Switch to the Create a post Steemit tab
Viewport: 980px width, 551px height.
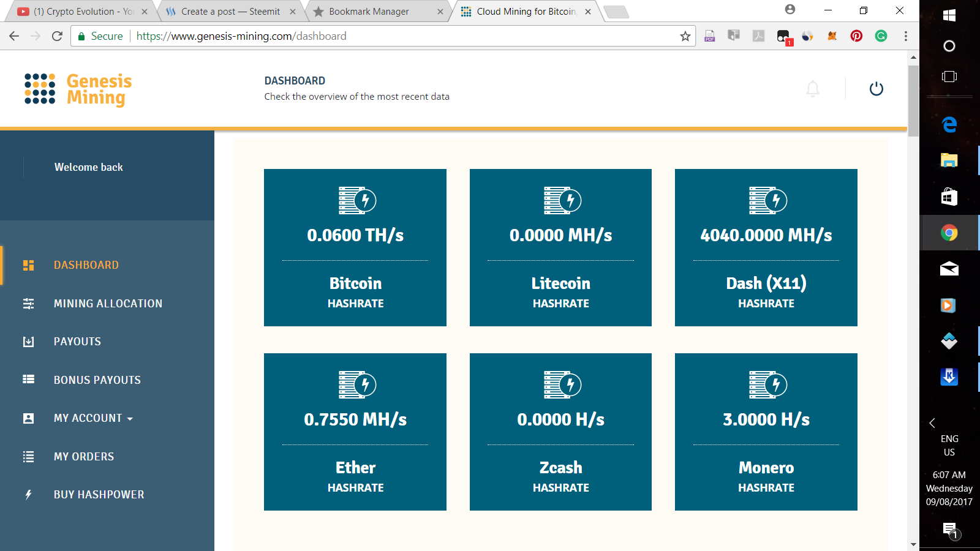tap(230, 12)
